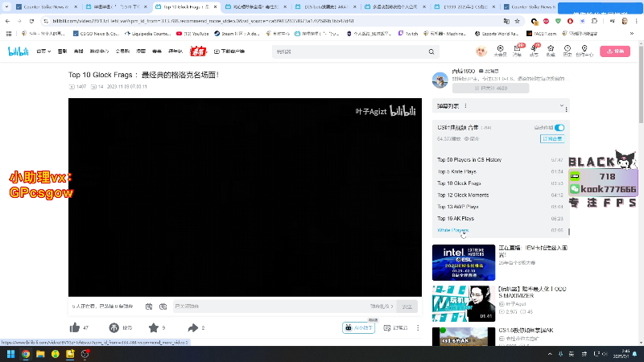Open the user avatar in the header
This screenshot has height=362, width=644.
click(481, 51)
